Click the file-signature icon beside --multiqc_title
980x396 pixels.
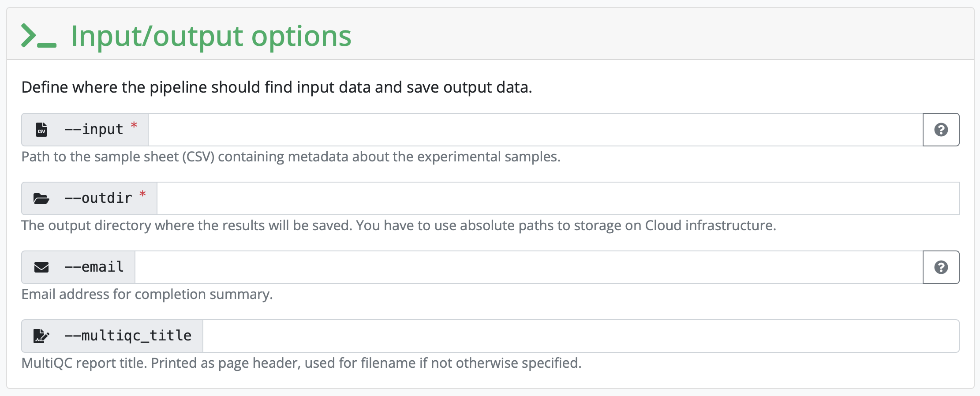[41, 336]
